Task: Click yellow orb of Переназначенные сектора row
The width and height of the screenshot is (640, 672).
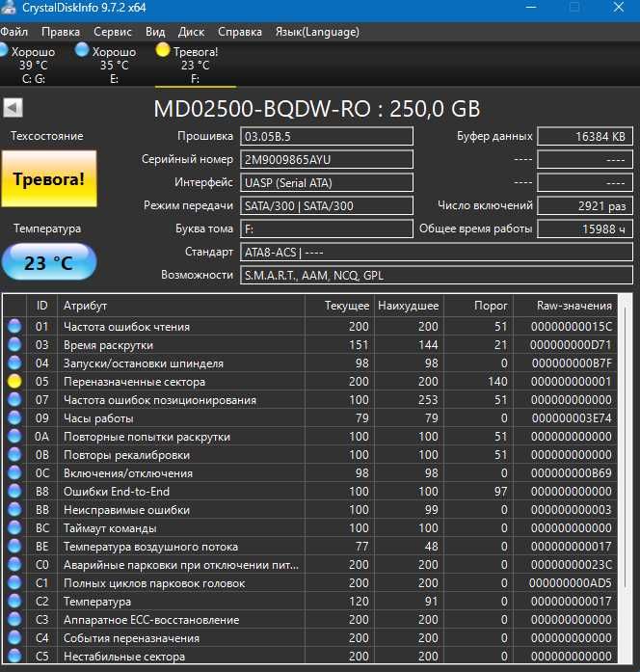Action: click(x=14, y=381)
